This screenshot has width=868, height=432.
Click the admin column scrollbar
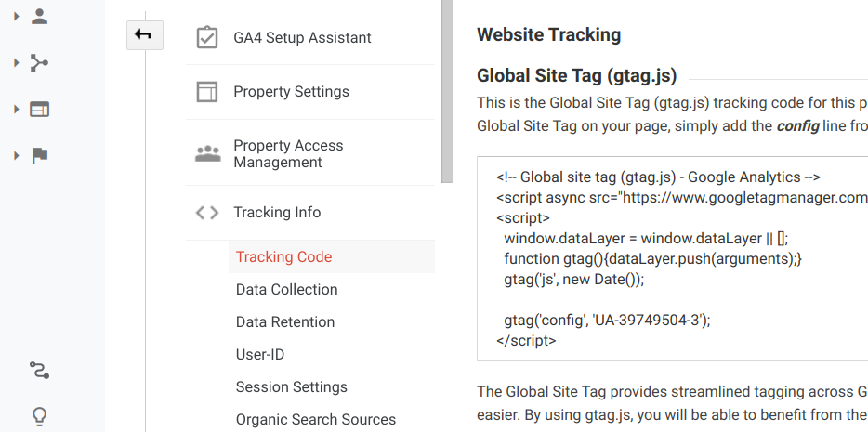[447, 91]
